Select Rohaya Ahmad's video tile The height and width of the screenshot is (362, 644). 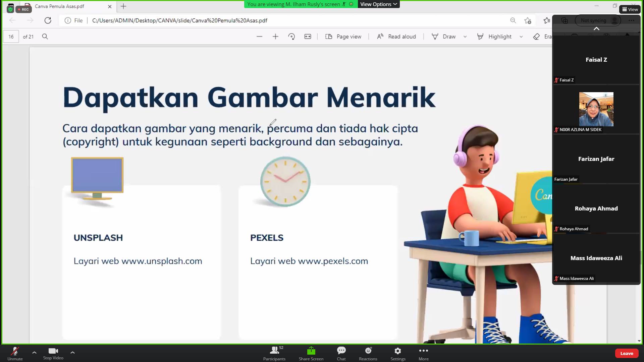[596, 208]
